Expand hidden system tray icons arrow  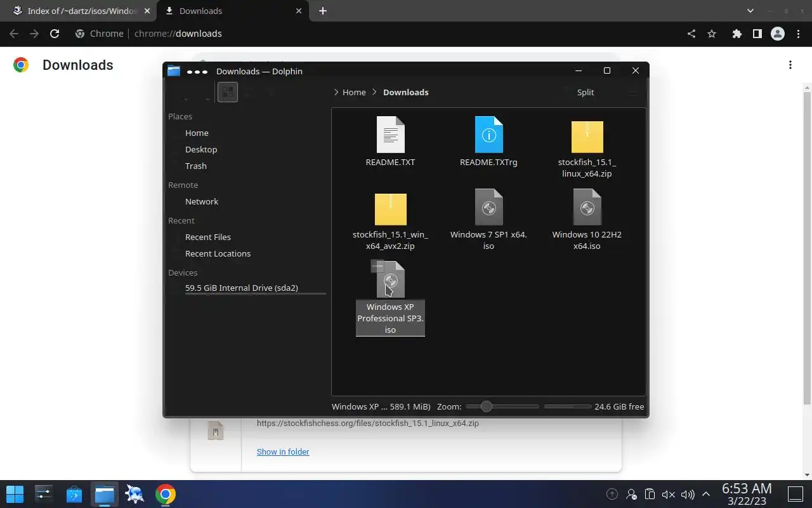pos(705,494)
